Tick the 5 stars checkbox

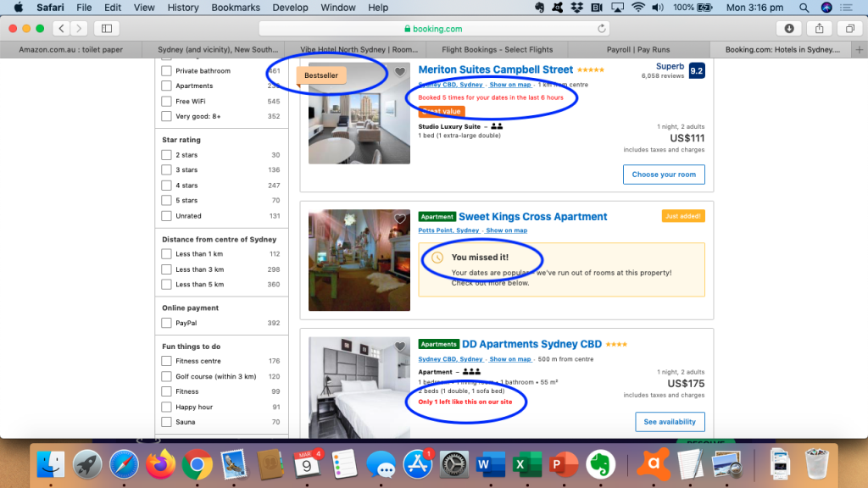click(x=166, y=200)
